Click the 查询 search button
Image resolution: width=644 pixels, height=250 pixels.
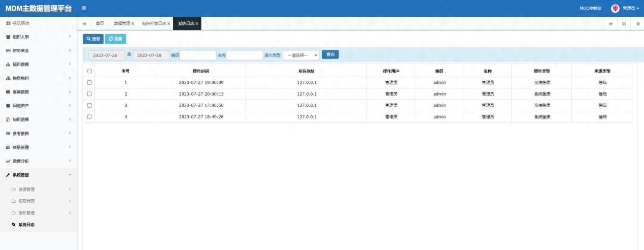point(330,54)
